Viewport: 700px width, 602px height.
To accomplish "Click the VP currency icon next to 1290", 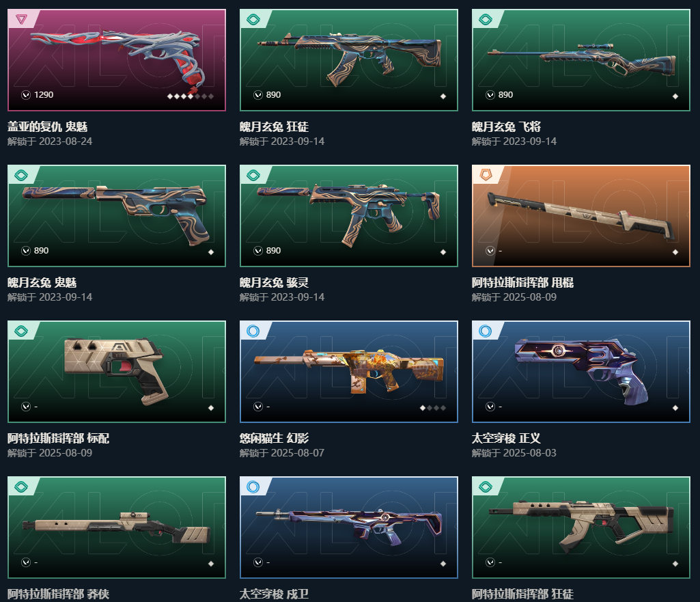I will tap(26, 95).
